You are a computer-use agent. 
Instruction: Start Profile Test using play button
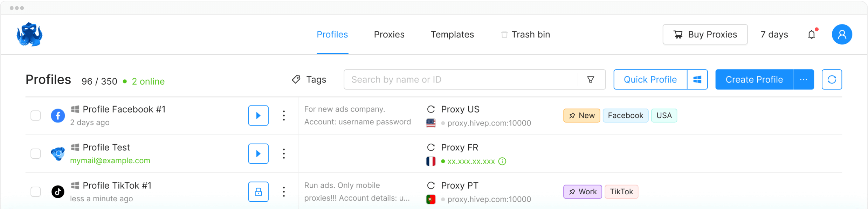pyautogui.click(x=258, y=154)
